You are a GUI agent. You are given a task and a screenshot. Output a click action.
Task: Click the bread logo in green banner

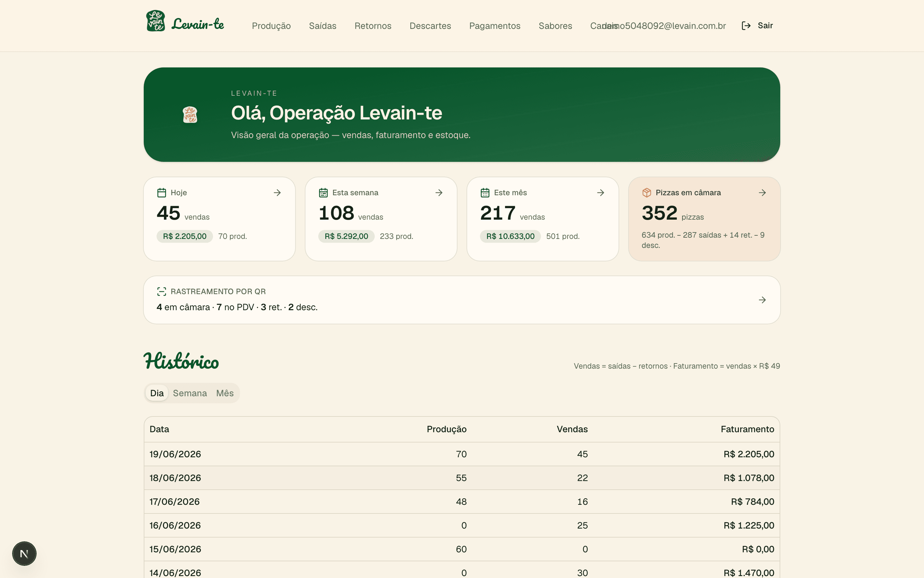190,115
